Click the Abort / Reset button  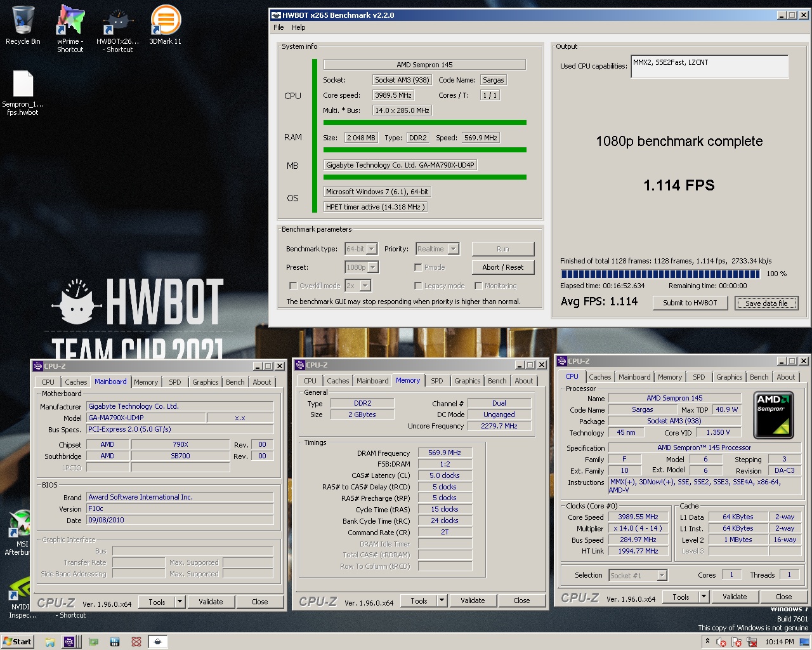[503, 267]
